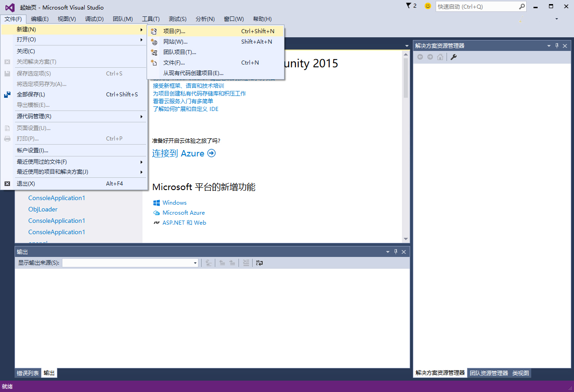This screenshot has height=392, width=574.
Task: Click the website globe icon next to 网站(W)
Action: click(x=154, y=42)
